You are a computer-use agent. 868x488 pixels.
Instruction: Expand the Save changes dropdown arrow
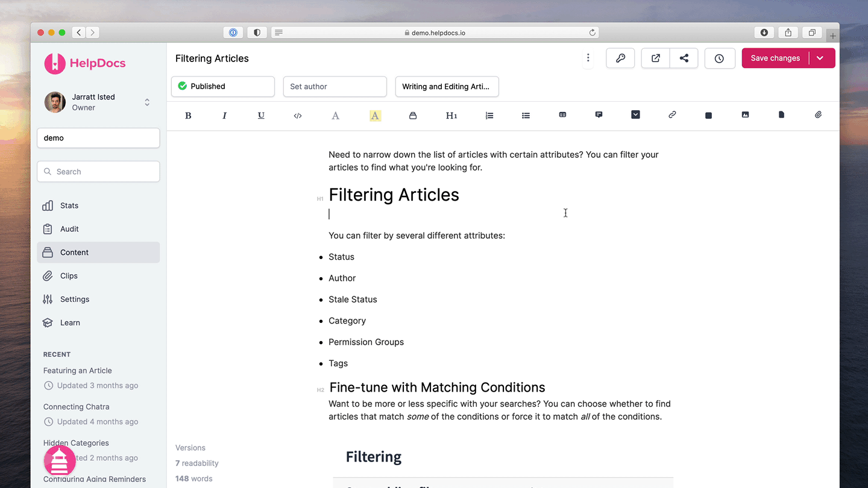(820, 58)
